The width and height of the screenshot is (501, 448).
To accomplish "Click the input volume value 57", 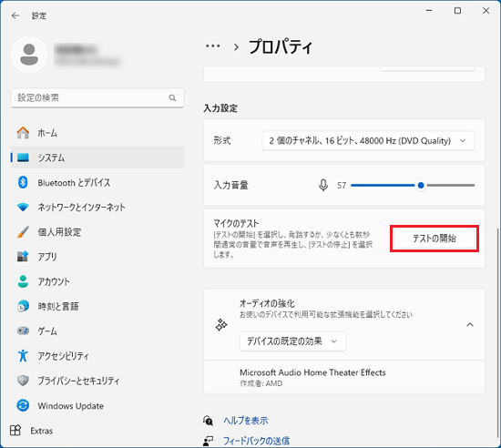I will pos(342,185).
